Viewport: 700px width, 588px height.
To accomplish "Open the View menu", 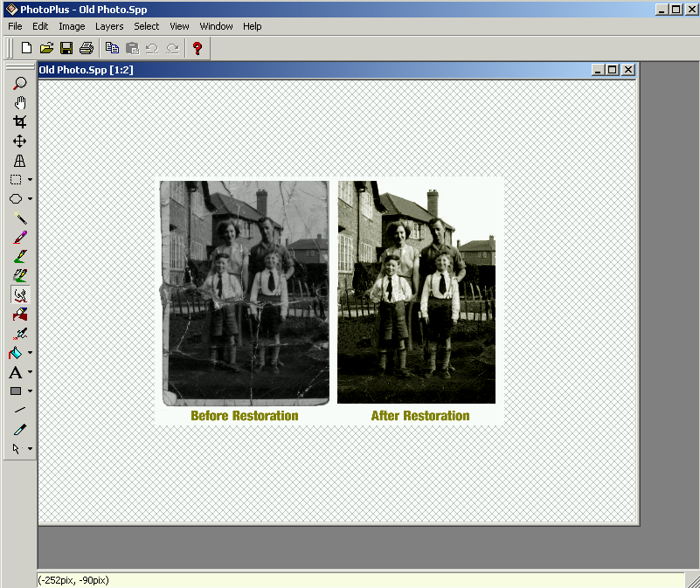I will 179,26.
